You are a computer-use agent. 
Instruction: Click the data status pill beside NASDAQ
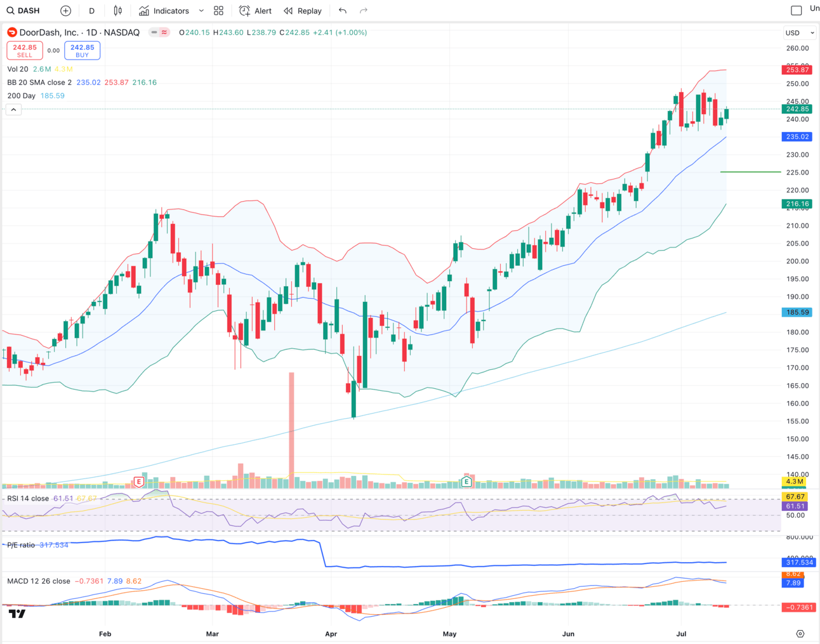pyautogui.click(x=159, y=32)
